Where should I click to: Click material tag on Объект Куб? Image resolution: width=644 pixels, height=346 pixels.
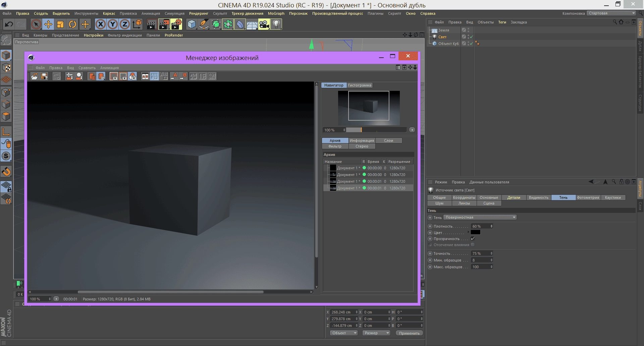tap(477, 44)
